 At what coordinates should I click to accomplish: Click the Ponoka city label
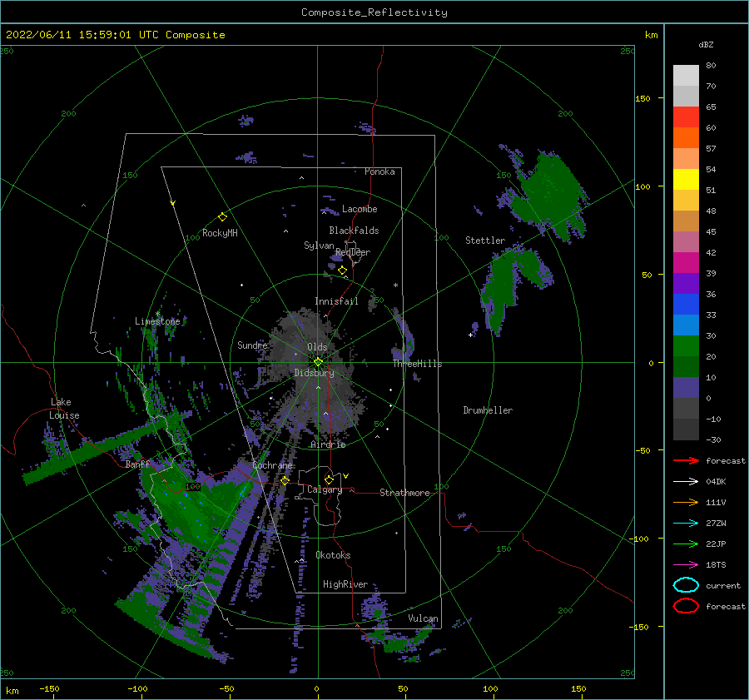point(379,171)
